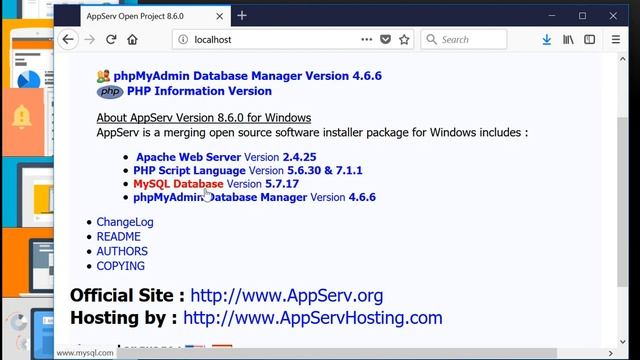
Task: Click the horizontal scrollbar thumb
Action: (x=337, y=353)
